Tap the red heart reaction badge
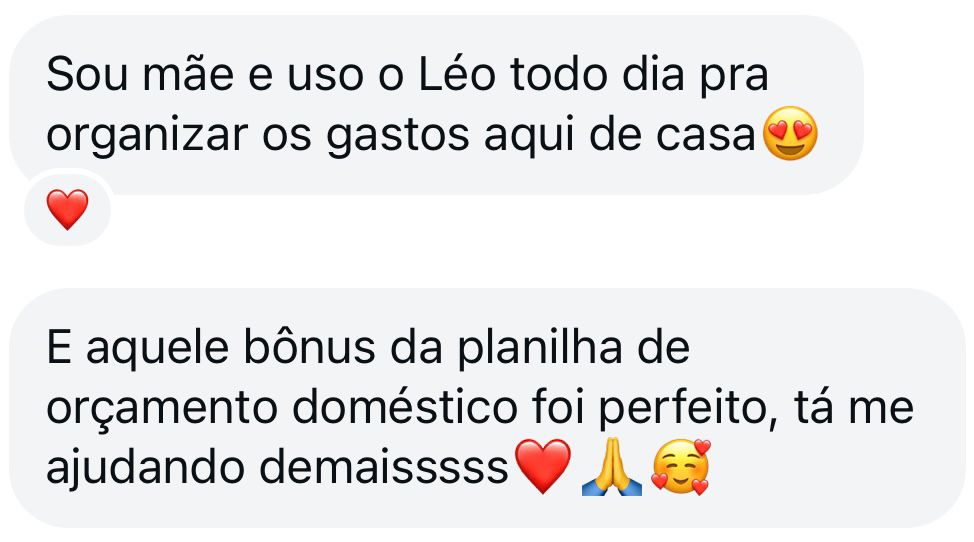This screenshot has height=542, width=974. pyautogui.click(x=68, y=210)
